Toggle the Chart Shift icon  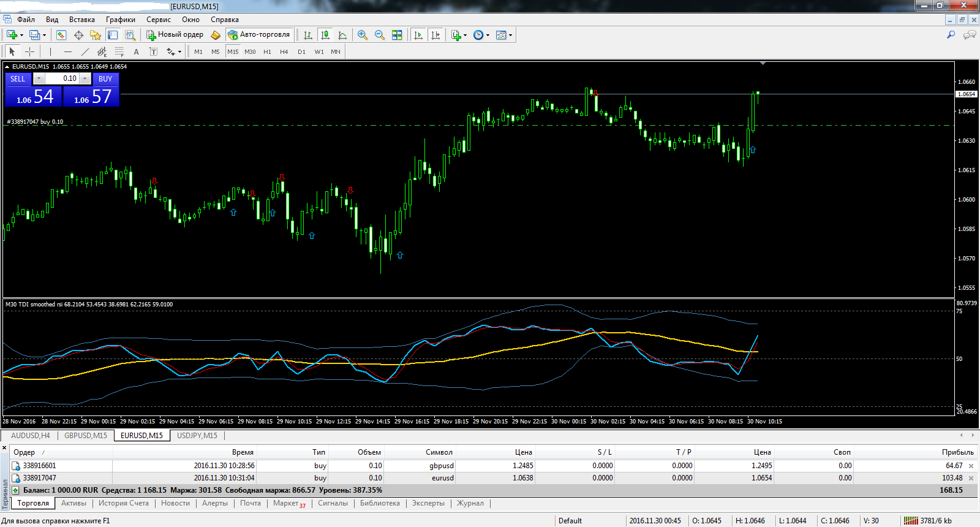coord(435,35)
